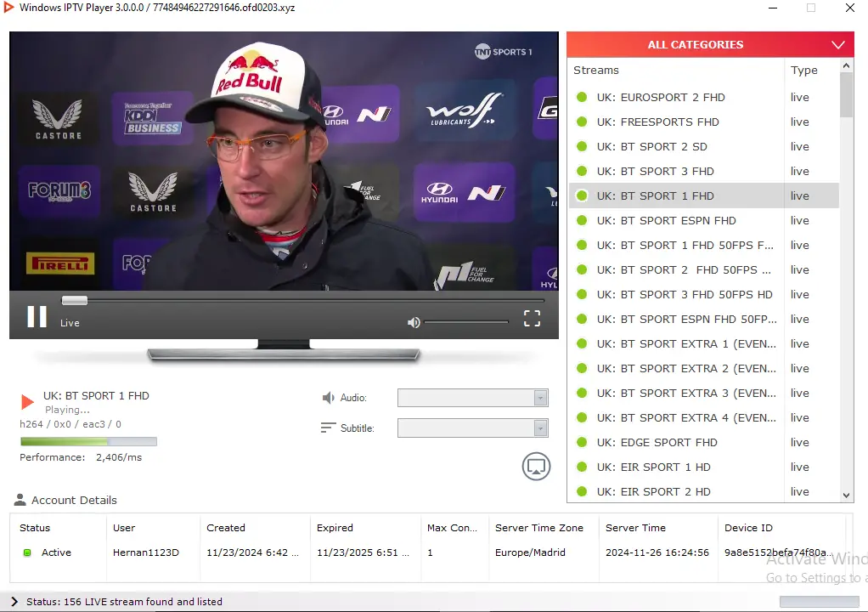Pause the live video playback
This screenshot has width=868, height=612.
37,317
